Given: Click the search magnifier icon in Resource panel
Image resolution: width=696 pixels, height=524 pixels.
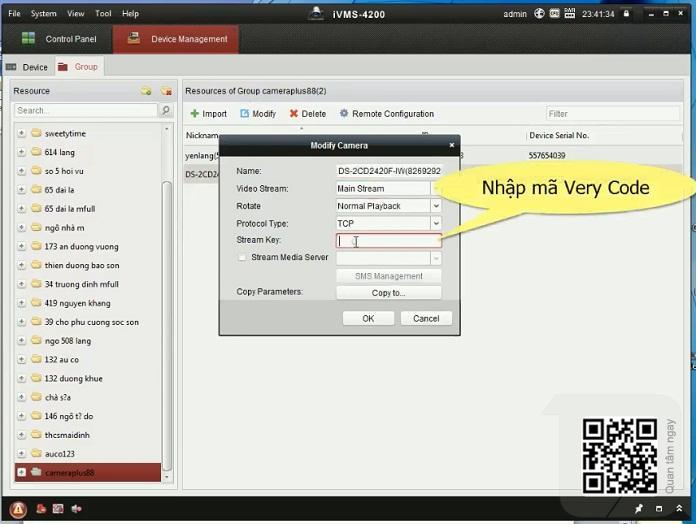Looking at the screenshot, I should (166, 111).
